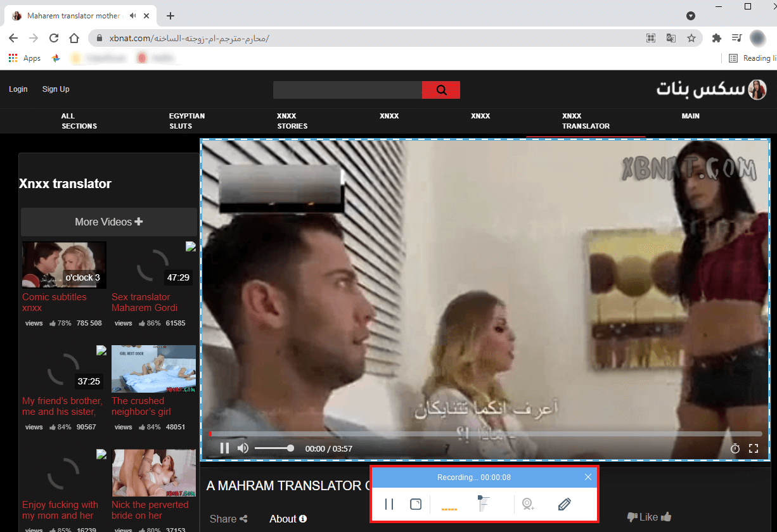Open the browser extensions puzzle menu
Screen dimensions: 777x532
pyautogui.click(x=717, y=38)
